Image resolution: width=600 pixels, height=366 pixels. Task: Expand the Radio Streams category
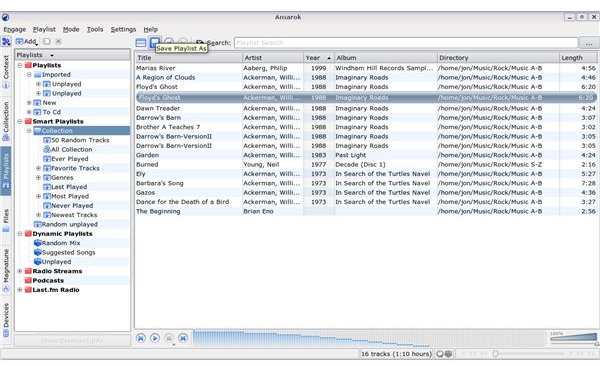tap(20, 271)
